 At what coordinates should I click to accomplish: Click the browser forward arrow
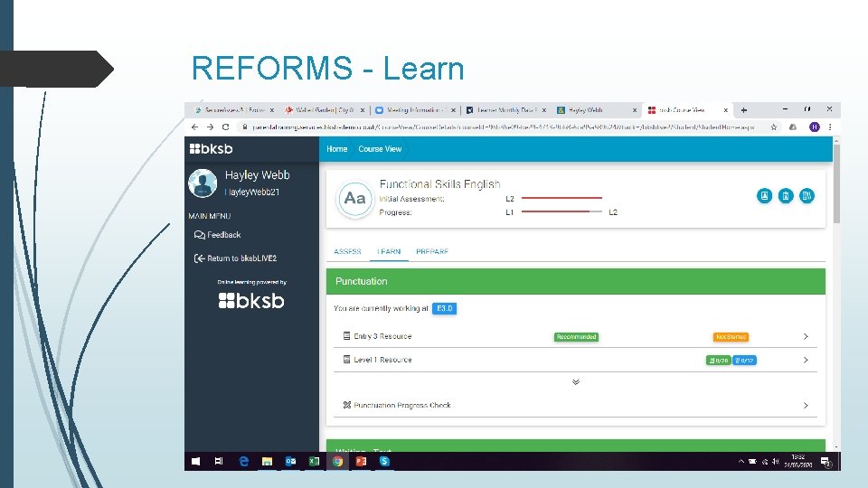210,127
